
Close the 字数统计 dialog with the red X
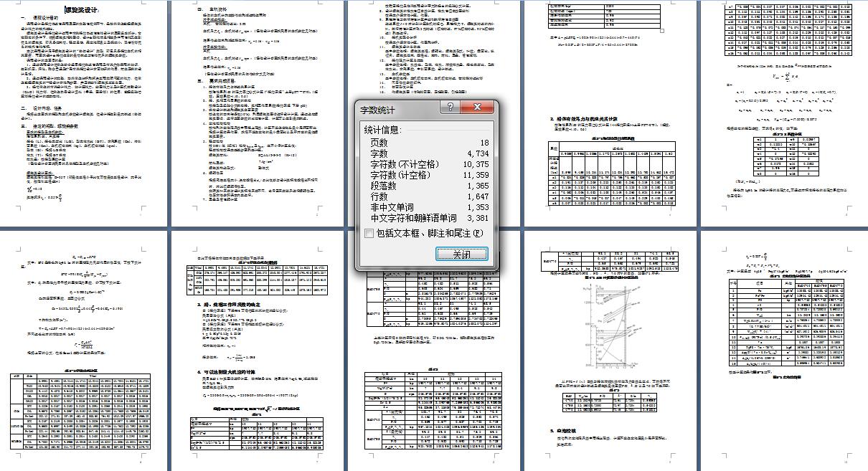(x=477, y=108)
